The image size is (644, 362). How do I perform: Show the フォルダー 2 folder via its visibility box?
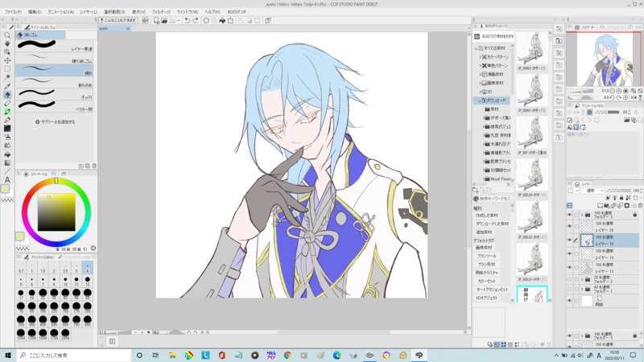[x=570, y=279]
